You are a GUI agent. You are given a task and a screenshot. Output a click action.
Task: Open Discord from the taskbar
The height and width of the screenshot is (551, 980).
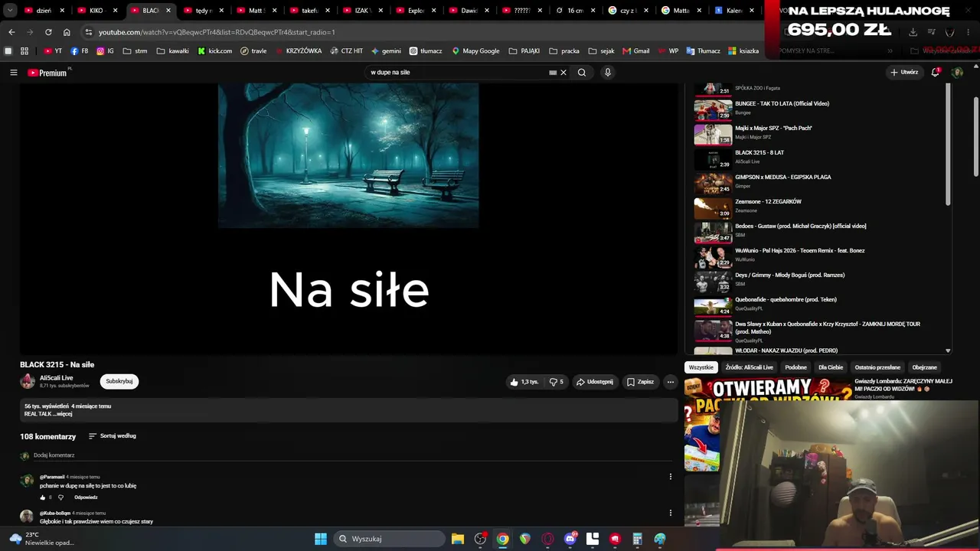[x=570, y=539]
